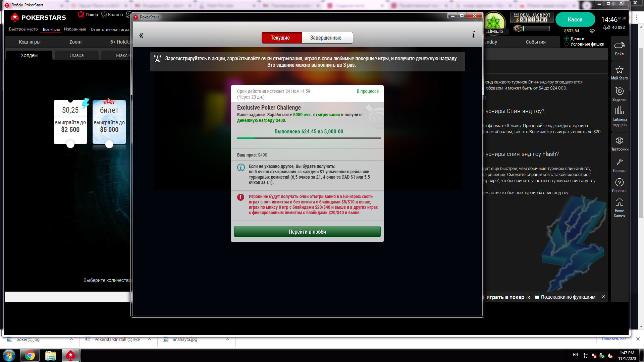The height and width of the screenshot is (362, 644).
Task: Toggle balance visibility eye icon
Action: [592, 31]
